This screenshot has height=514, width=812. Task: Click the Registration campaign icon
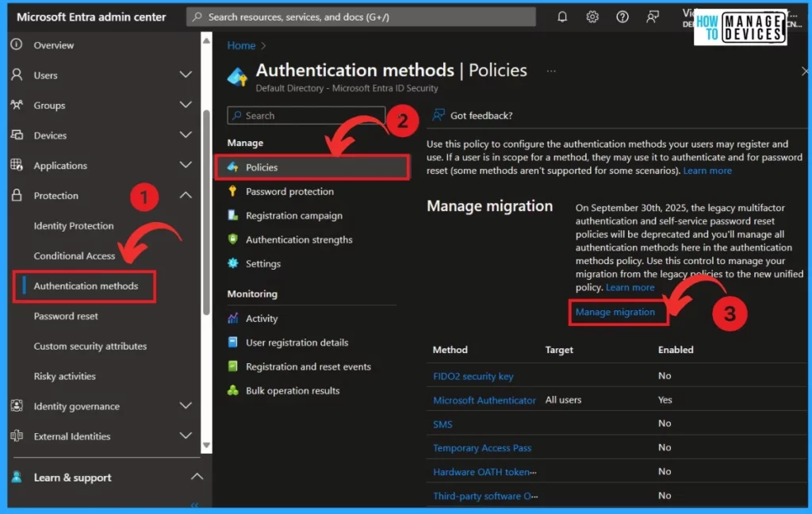233,215
